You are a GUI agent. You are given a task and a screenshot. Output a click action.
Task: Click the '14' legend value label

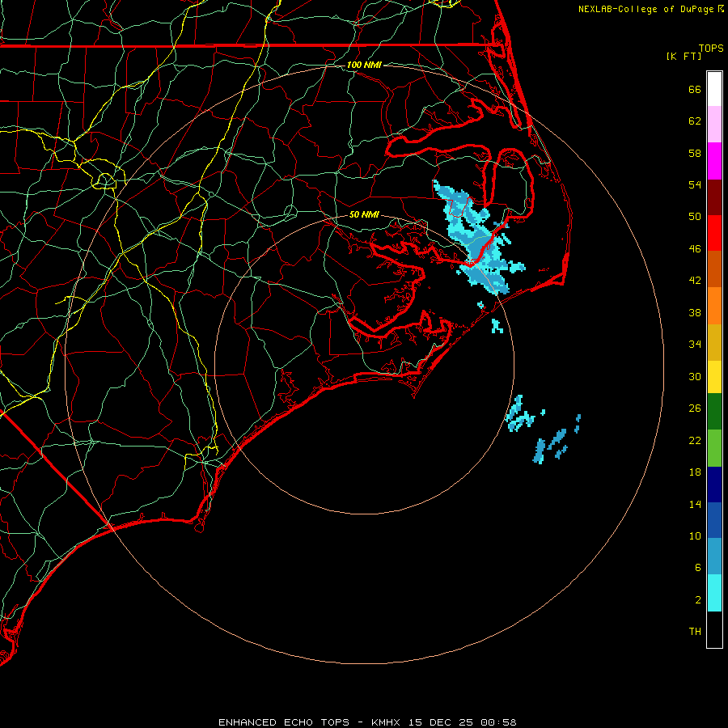click(x=695, y=504)
